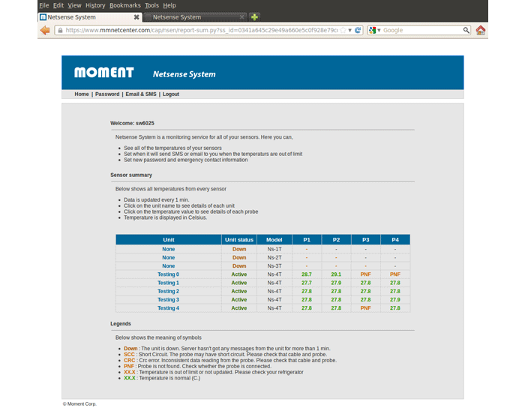This screenshot has height=420, width=525.
Task: Go to Email & SMS page
Action: tap(141, 94)
